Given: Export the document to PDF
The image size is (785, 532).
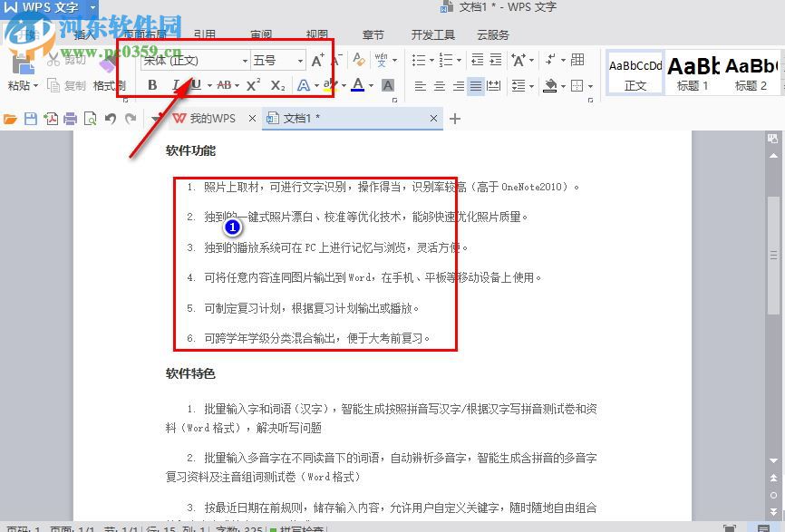Looking at the screenshot, I should point(50,118).
